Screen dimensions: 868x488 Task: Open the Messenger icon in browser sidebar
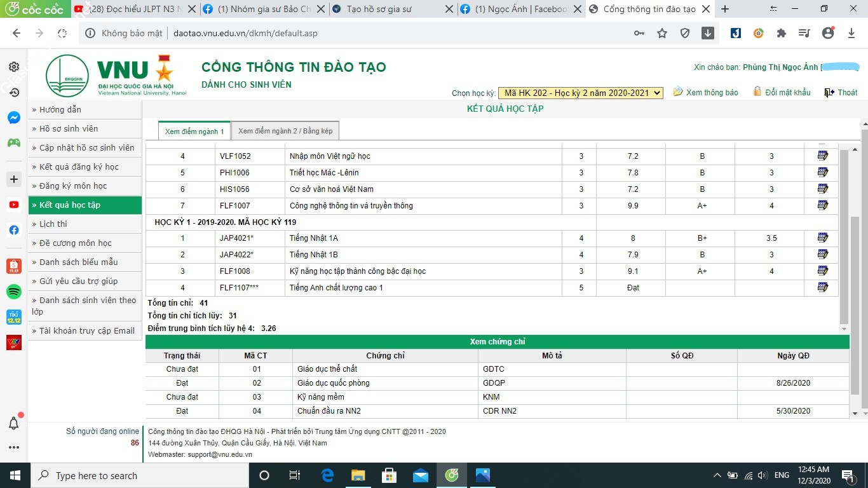tap(13, 118)
